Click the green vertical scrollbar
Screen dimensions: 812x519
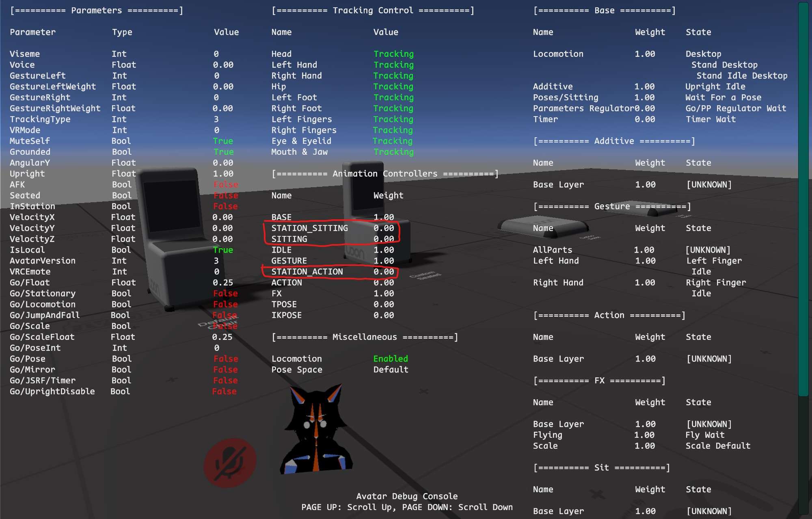point(803,199)
